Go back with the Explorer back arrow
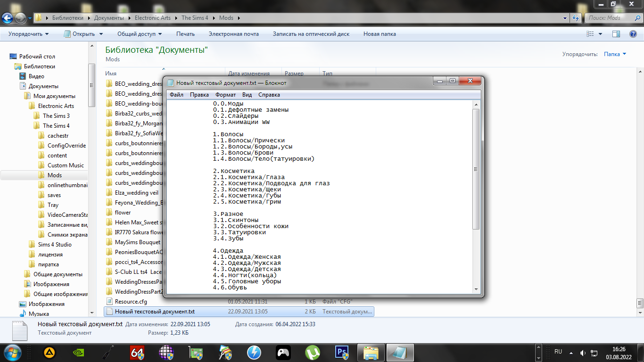Viewport: 644px width, 362px height. click(8, 18)
